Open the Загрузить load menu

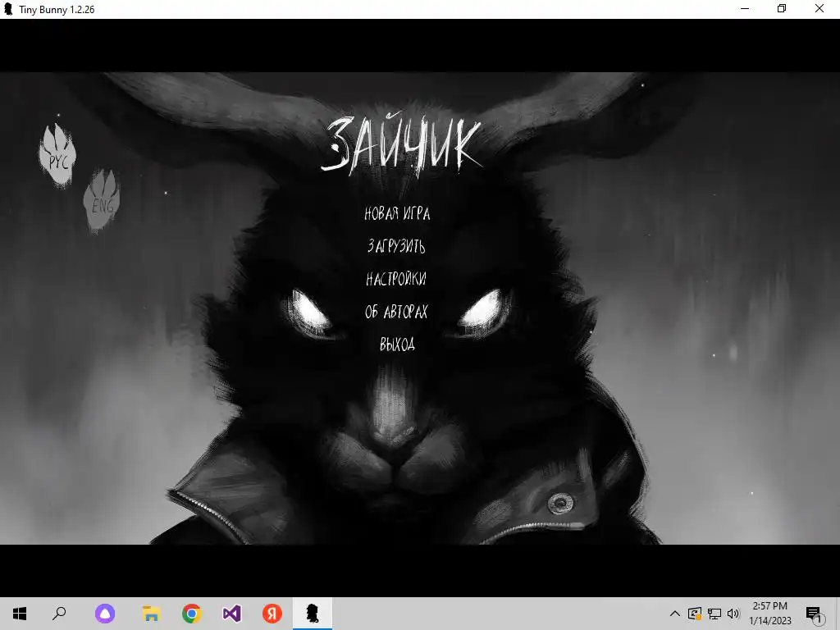pos(396,246)
